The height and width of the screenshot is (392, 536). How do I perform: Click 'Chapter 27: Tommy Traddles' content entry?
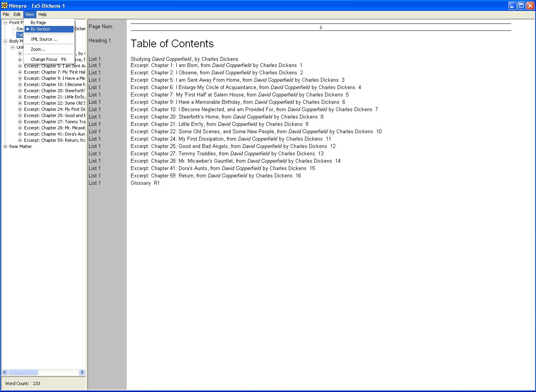227,154
